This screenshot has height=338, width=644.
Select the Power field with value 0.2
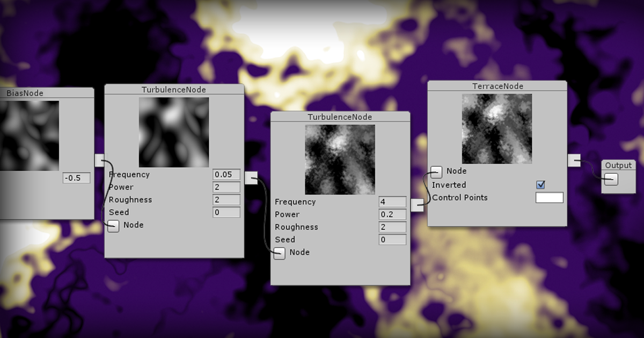[392, 214]
